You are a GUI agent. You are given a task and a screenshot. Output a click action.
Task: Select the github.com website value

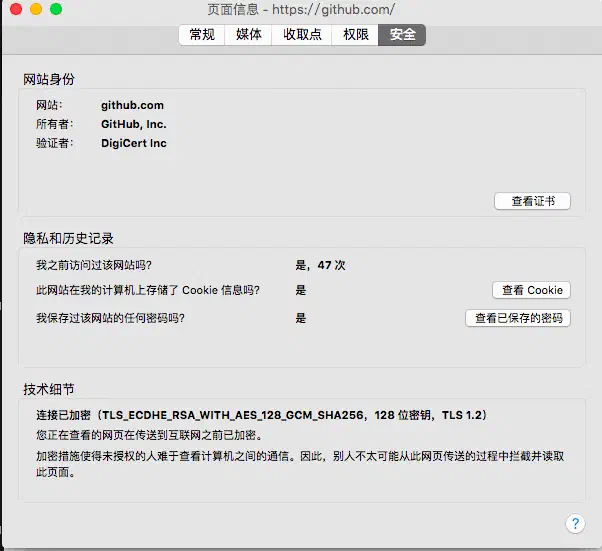[132, 105]
